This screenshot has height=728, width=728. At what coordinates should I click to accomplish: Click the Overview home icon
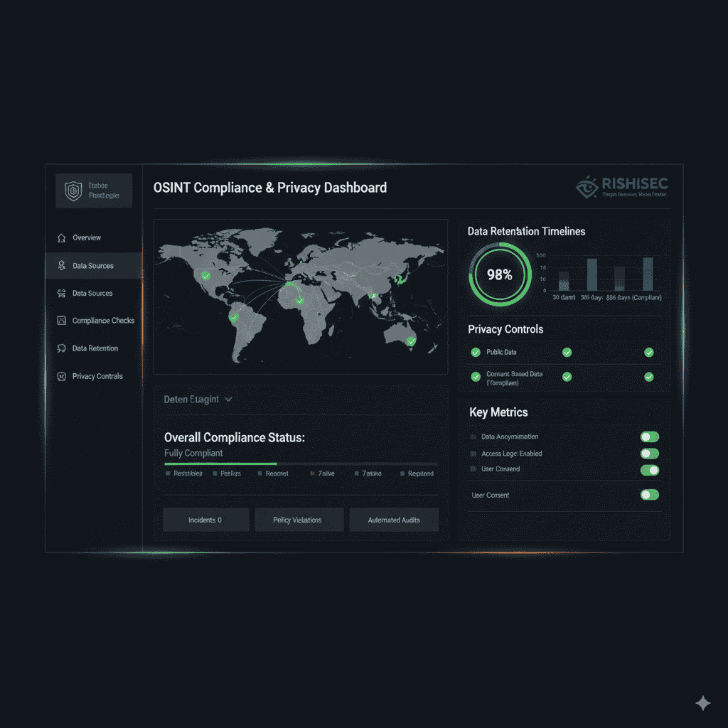tap(61, 237)
